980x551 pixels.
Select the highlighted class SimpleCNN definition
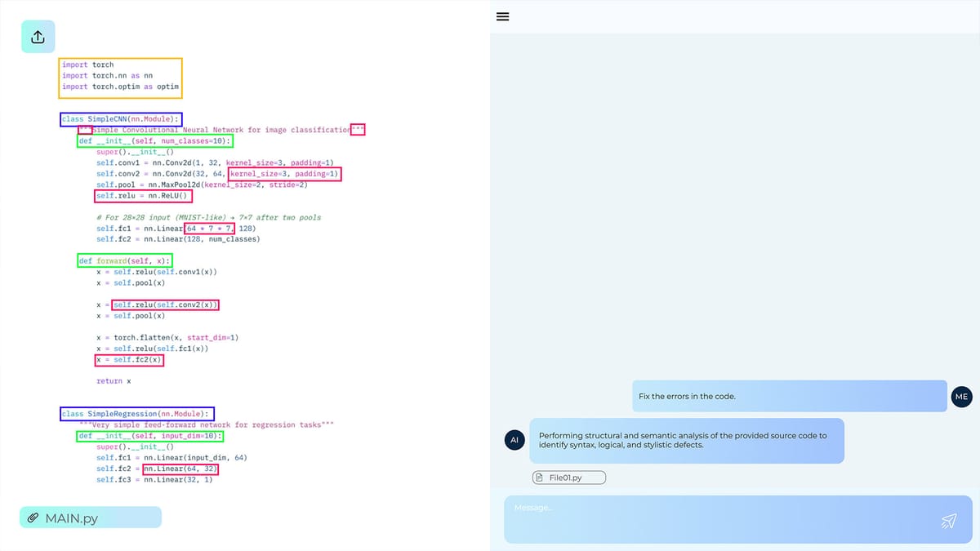121,119
